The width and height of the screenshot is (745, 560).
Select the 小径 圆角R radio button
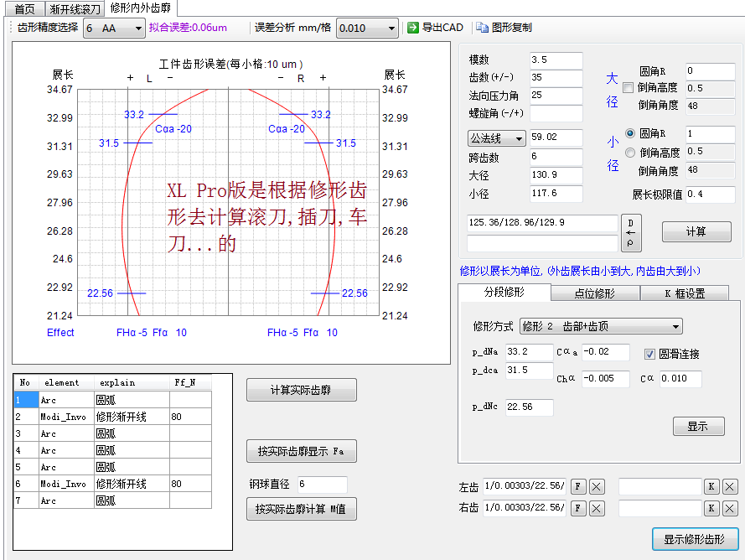[x=630, y=133]
